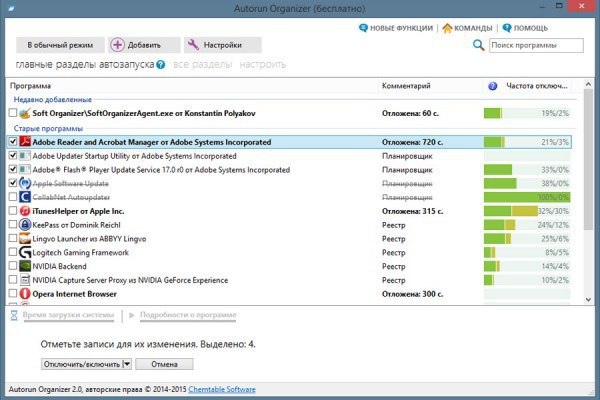Check the Logitech Gaming Framework checkbox
This screenshot has width=600, height=400.
tap(13, 252)
